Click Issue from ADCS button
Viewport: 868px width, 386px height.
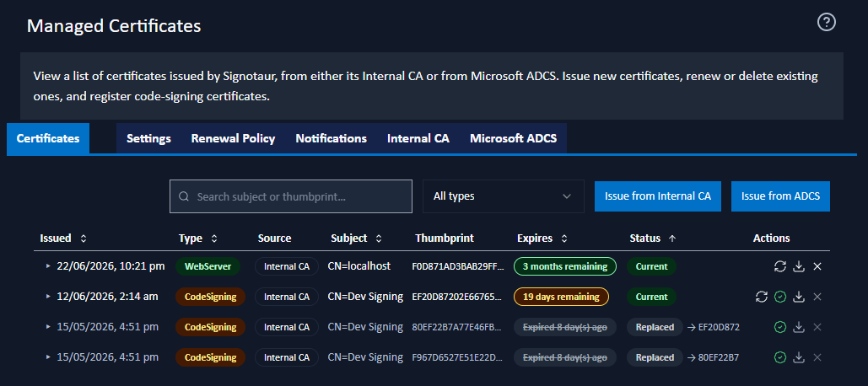click(780, 196)
